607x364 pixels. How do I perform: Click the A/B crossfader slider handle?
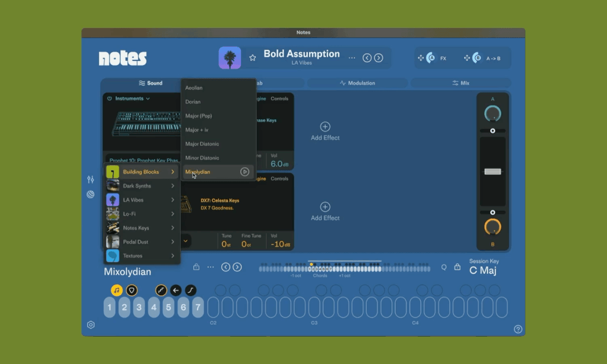[x=492, y=172]
